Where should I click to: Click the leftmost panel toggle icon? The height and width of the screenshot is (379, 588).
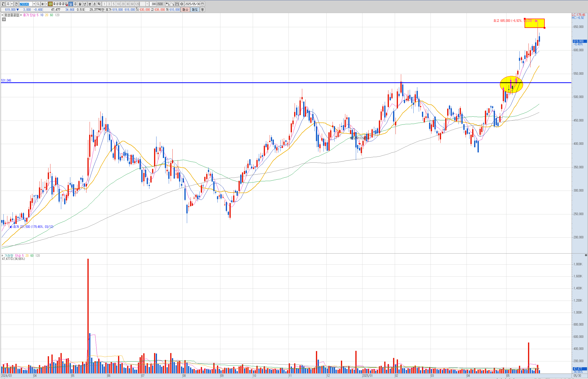pyautogui.click(x=3, y=4)
